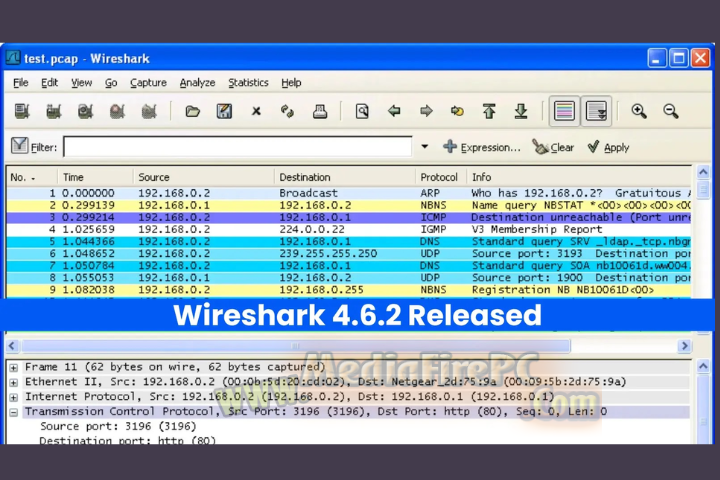Click horizontal scrollbar left arrow
This screenshot has height=480, width=720.
(x=12, y=345)
